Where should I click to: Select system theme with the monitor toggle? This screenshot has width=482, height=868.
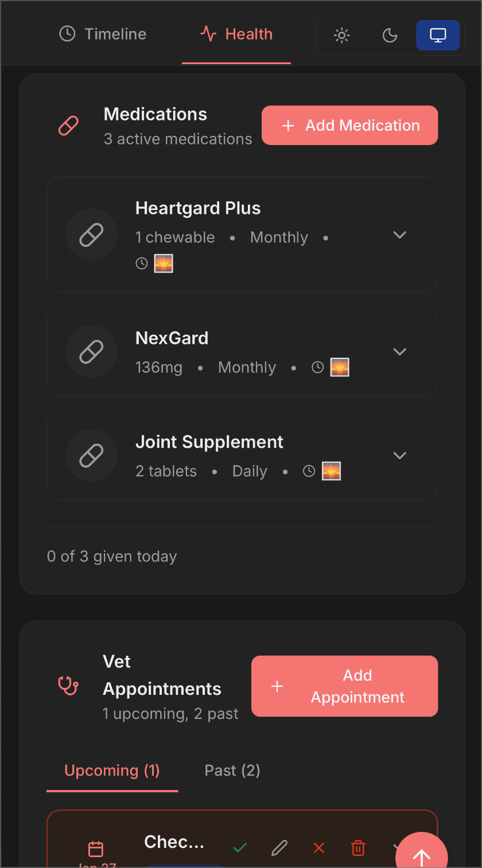click(x=438, y=35)
